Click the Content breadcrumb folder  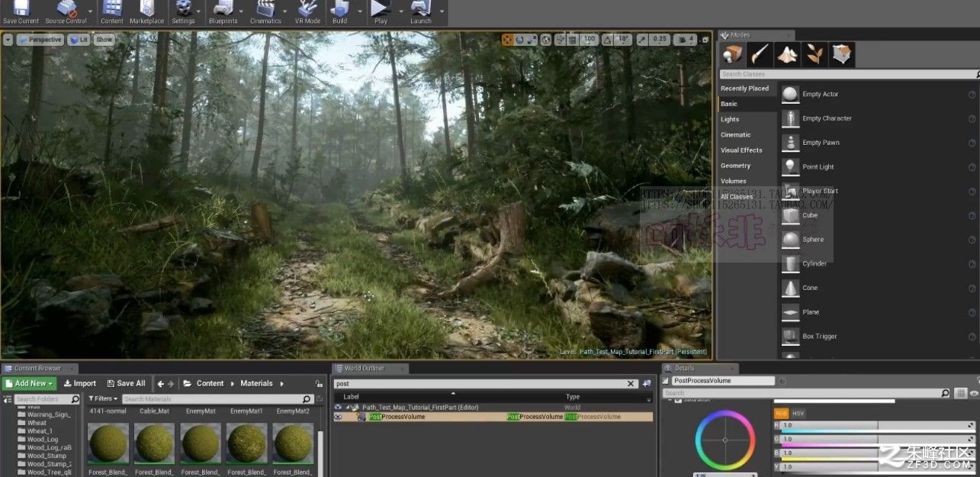[x=210, y=384]
